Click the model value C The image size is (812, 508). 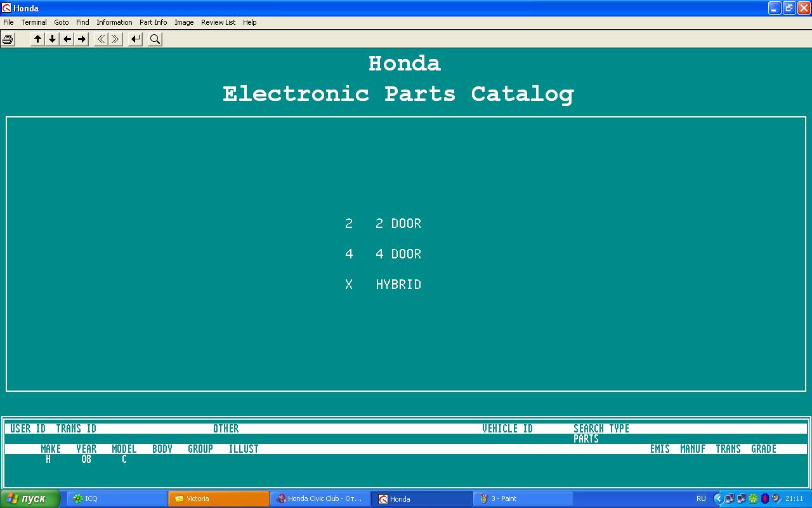pos(124,459)
